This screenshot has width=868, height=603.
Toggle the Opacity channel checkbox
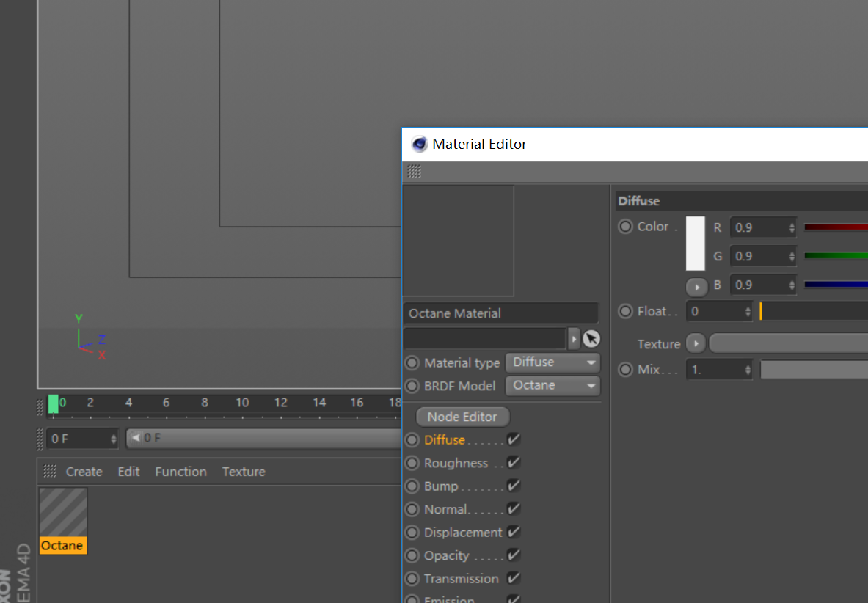pos(514,555)
